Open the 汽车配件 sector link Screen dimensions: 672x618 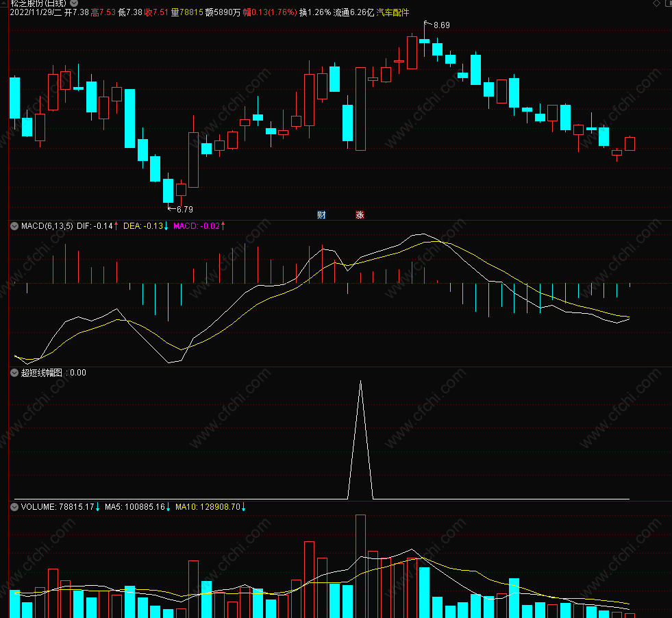(393, 12)
